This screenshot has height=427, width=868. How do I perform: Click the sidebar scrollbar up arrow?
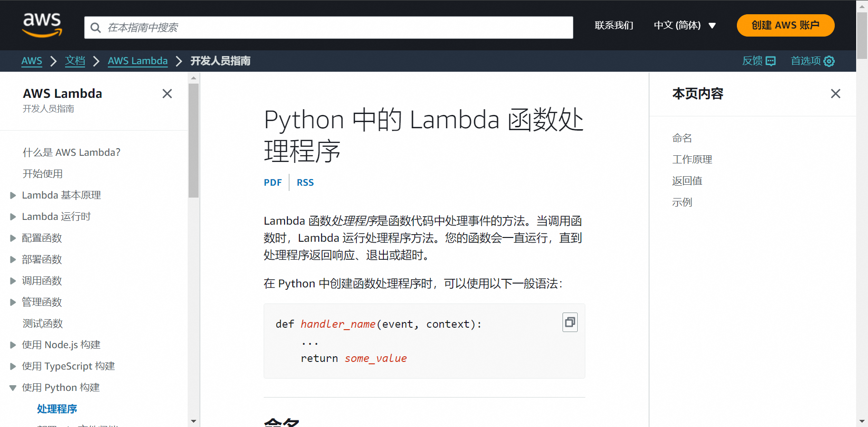[x=193, y=78]
